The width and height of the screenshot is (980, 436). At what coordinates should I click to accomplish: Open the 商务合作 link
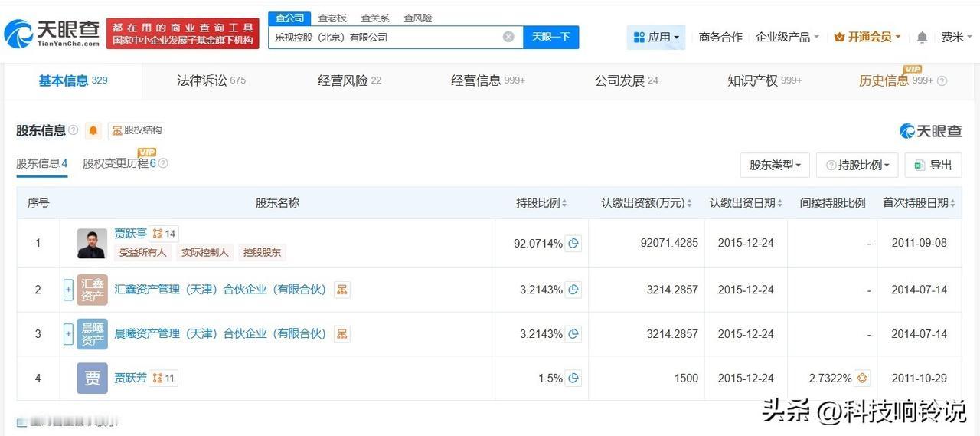[720, 37]
